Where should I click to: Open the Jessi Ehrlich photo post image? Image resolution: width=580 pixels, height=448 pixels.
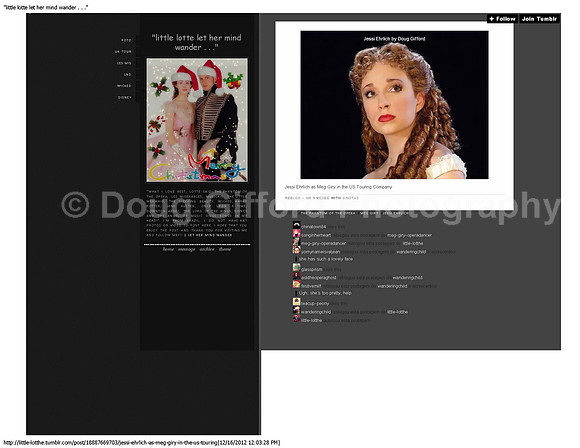(394, 105)
